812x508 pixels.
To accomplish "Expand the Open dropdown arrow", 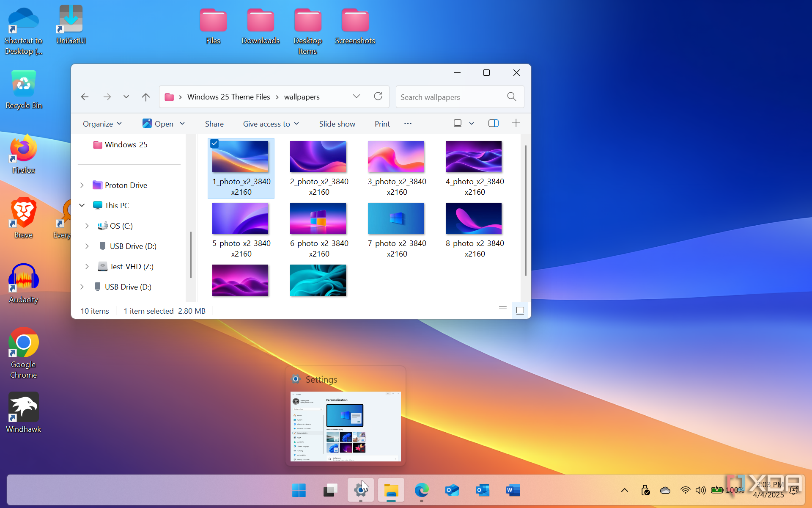I will [182, 124].
